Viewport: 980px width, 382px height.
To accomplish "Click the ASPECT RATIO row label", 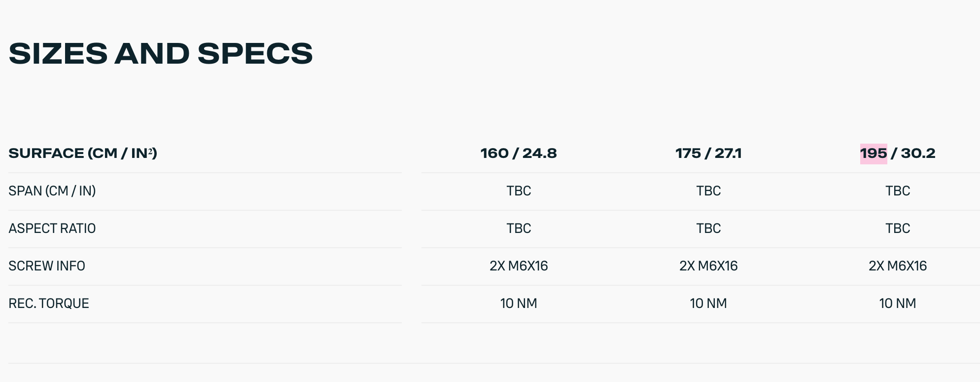I will tap(52, 228).
